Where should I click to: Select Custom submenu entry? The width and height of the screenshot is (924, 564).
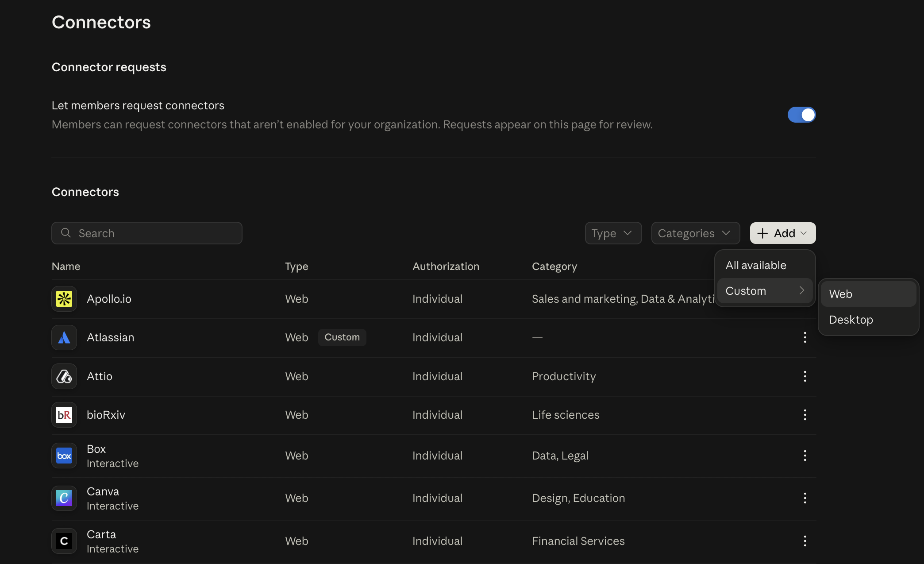coord(765,291)
